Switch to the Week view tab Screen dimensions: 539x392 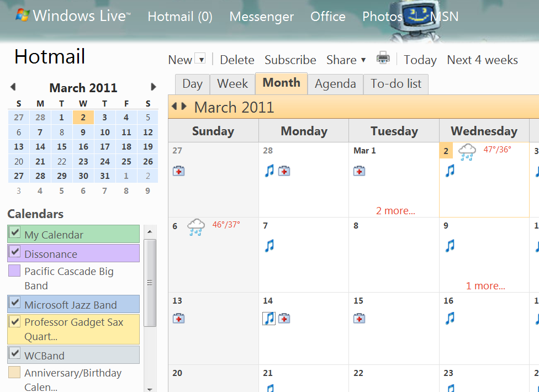(x=232, y=84)
